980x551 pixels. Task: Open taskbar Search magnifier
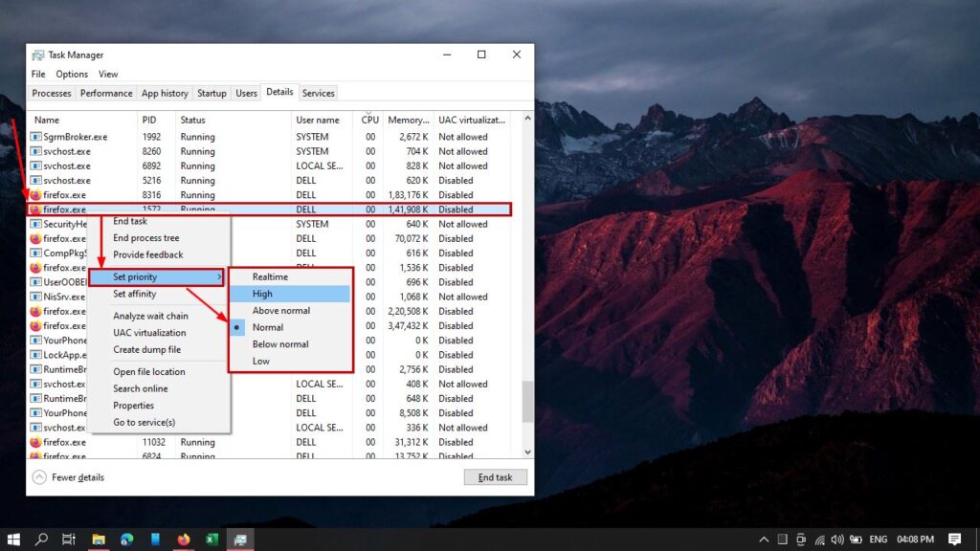coord(41,540)
